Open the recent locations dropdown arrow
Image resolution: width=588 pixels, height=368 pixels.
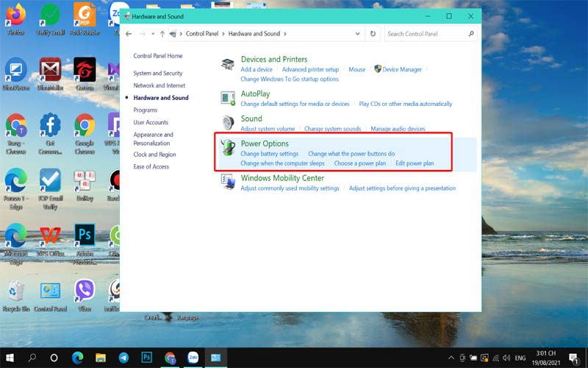153,34
